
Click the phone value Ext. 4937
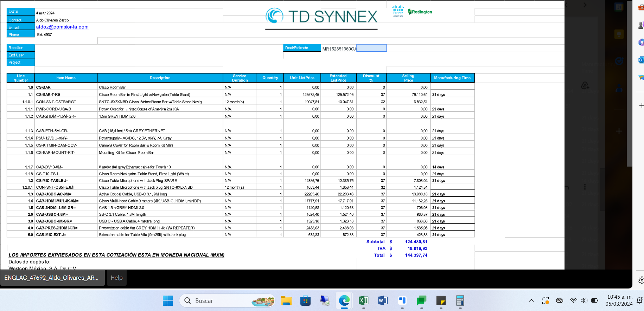point(44,34)
